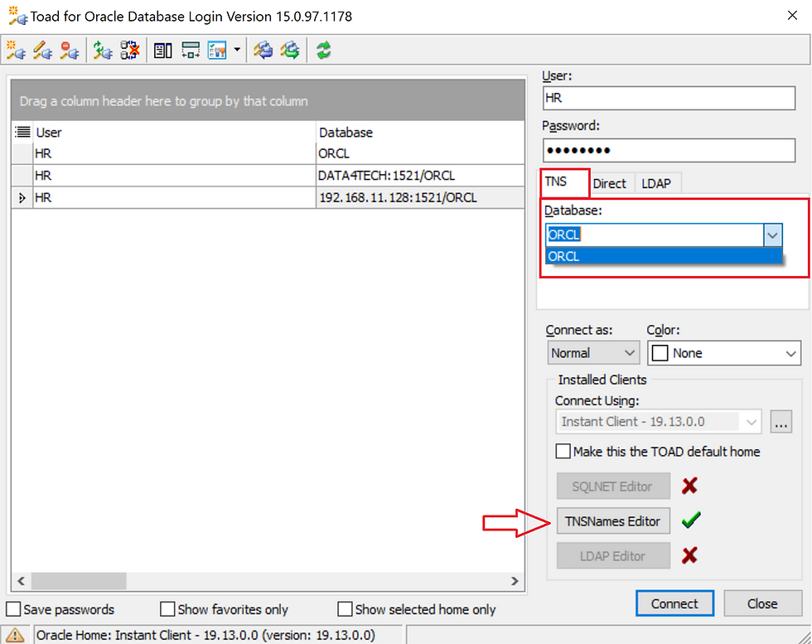Select the DATA4TECH:1521/ORCL row
The height and width of the screenshot is (644, 812).
pos(268,176)
